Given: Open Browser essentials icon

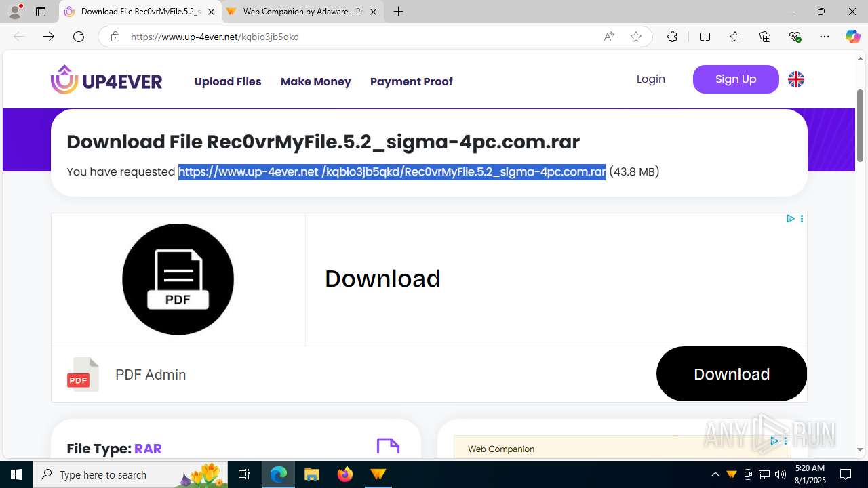Looking at the screenshot, I should [795, 37].
